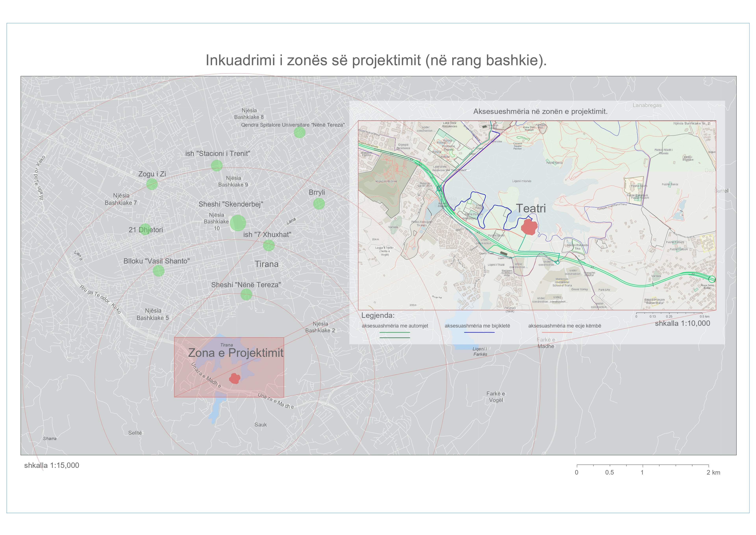
Task: Click the "Zogu i Zi" label
Action: (152, 174)
